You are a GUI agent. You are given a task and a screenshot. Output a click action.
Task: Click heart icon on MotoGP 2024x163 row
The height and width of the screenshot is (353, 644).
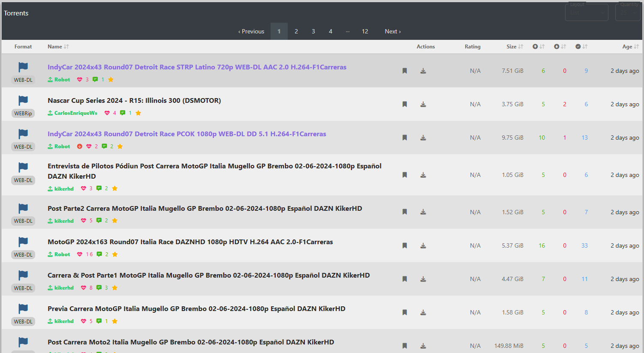[80, 254]
